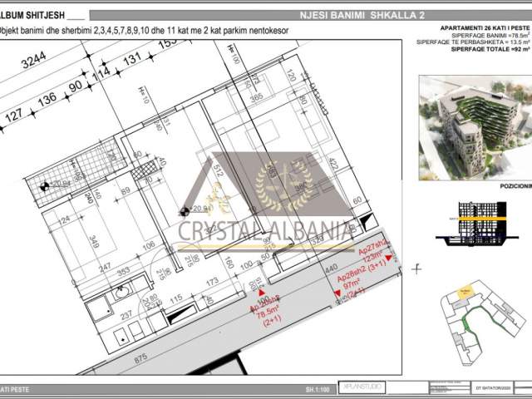
Task: Click the KATI PESTE footer label
Action: click(x=15, y=390)
